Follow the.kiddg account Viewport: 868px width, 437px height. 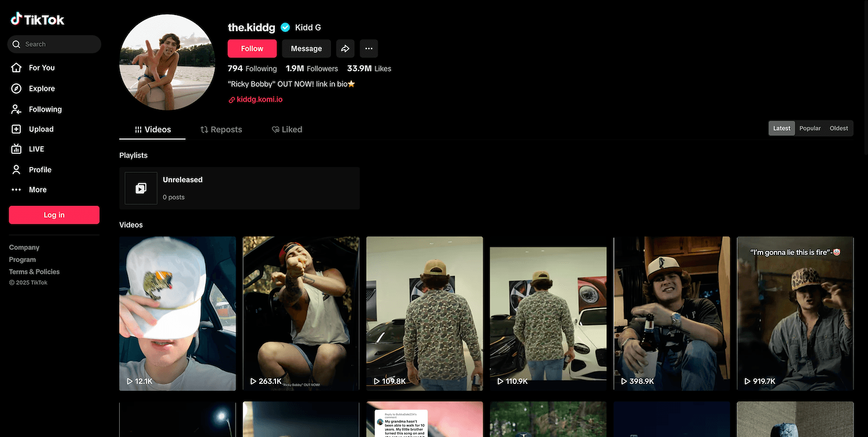tap(252, 49)
